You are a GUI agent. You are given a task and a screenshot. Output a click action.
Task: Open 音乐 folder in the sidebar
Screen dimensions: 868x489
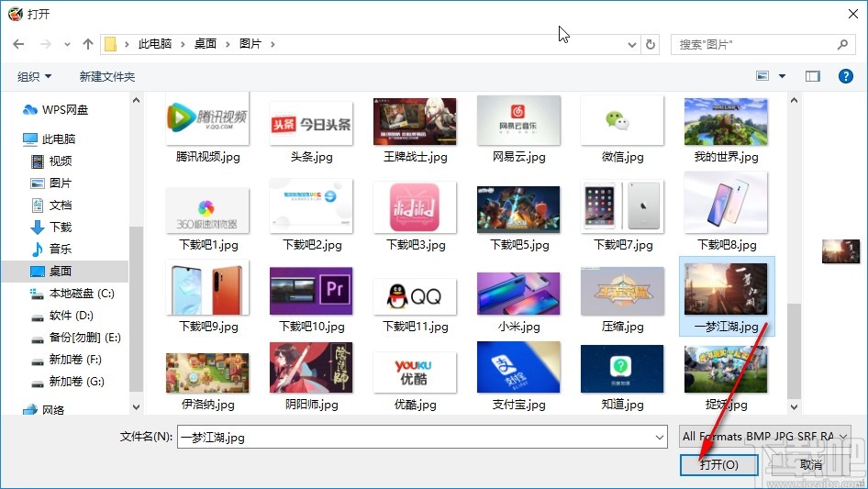click(60, 250)
